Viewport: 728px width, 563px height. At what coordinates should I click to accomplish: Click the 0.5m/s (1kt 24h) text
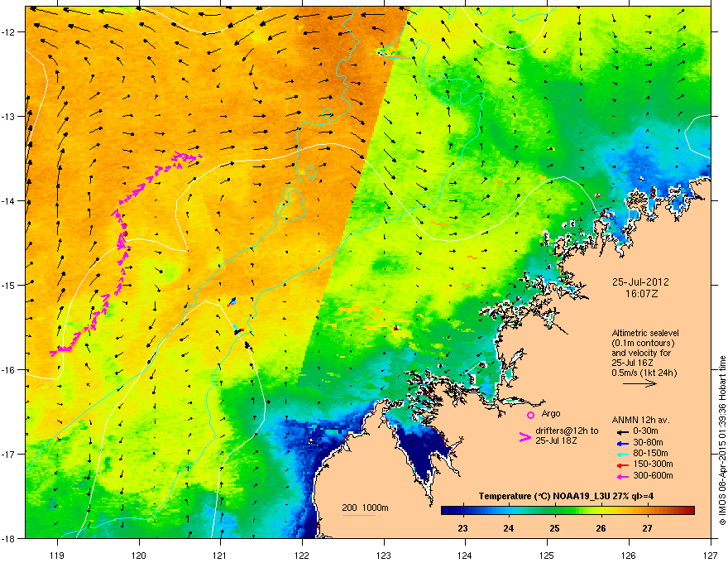tap(644, 373)
